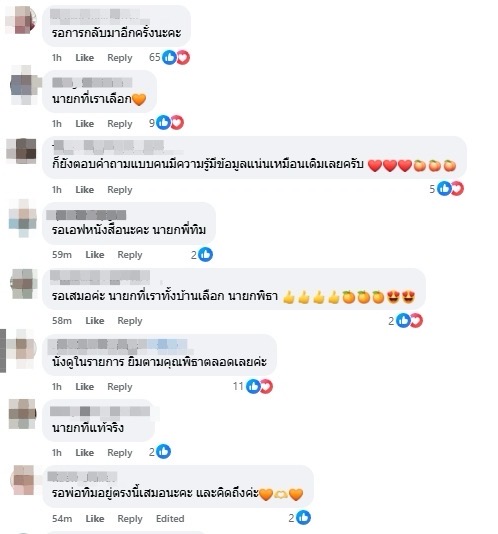Click Edited label on the 54m comment
This screenshot has width=498, height=534.
[x=170, y=519]
